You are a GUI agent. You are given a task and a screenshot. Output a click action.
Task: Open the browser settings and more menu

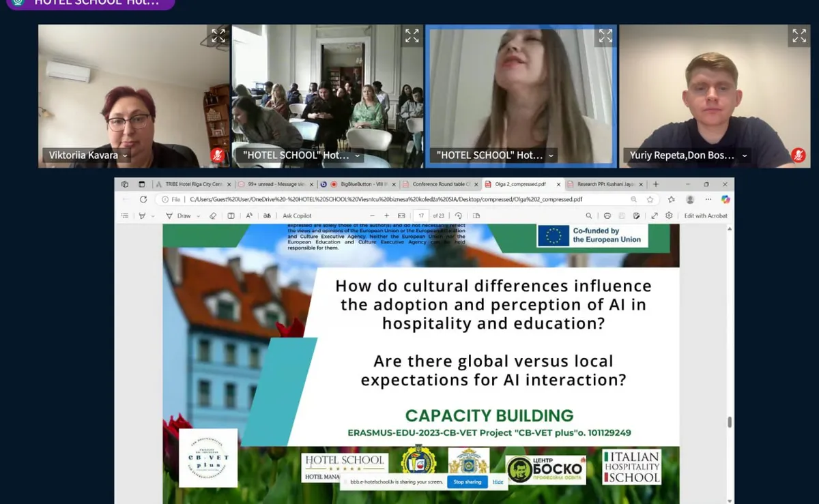click(708, 199)
